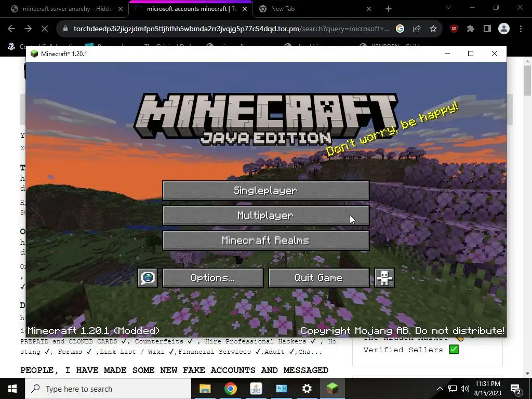Image resolution: width=532 pixels, height=399 pixels.
Task: Focus the Chrome address bar URL
Action: [x=232, y=29]
